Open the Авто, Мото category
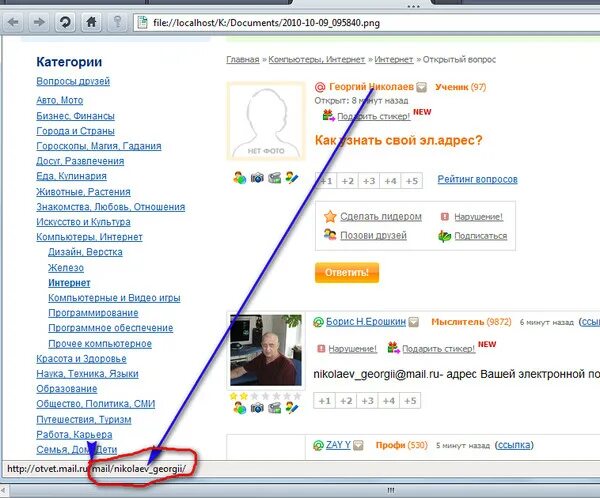 tap(60, 100)
